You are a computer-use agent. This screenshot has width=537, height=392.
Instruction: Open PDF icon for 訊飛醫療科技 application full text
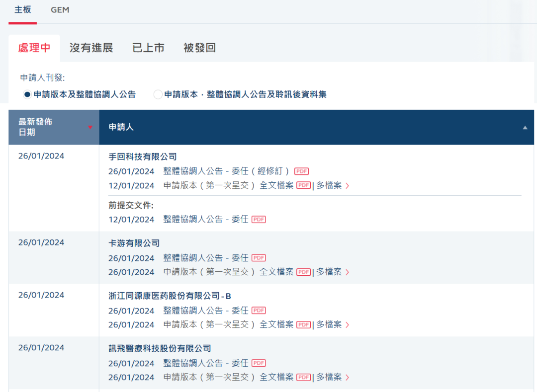pos(303,378)
